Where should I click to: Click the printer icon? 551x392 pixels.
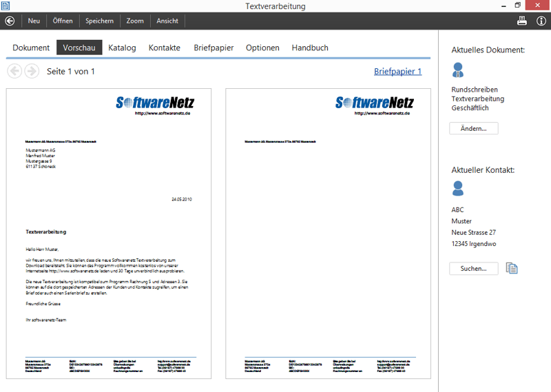click(x=522, y=21)
